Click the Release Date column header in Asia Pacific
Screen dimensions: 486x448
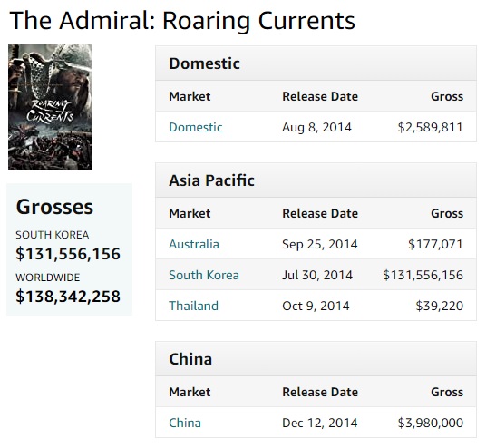pyautogui.click(x=320, y=213)
